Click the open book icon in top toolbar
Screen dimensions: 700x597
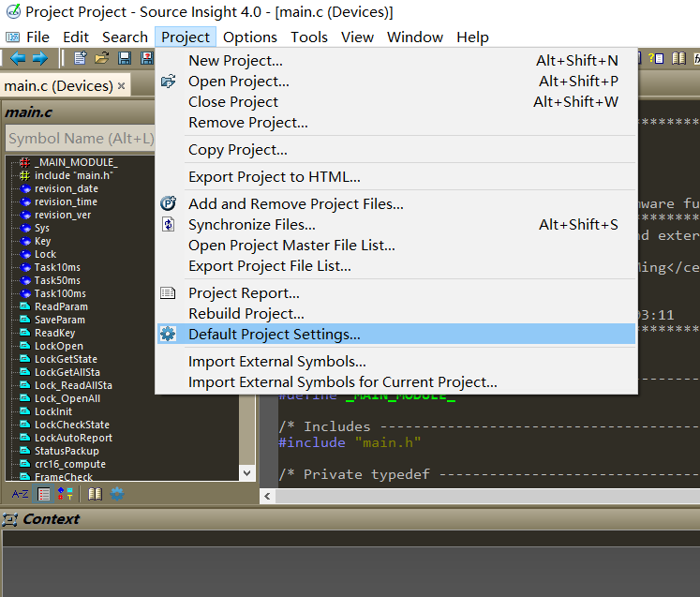(678, 58)
